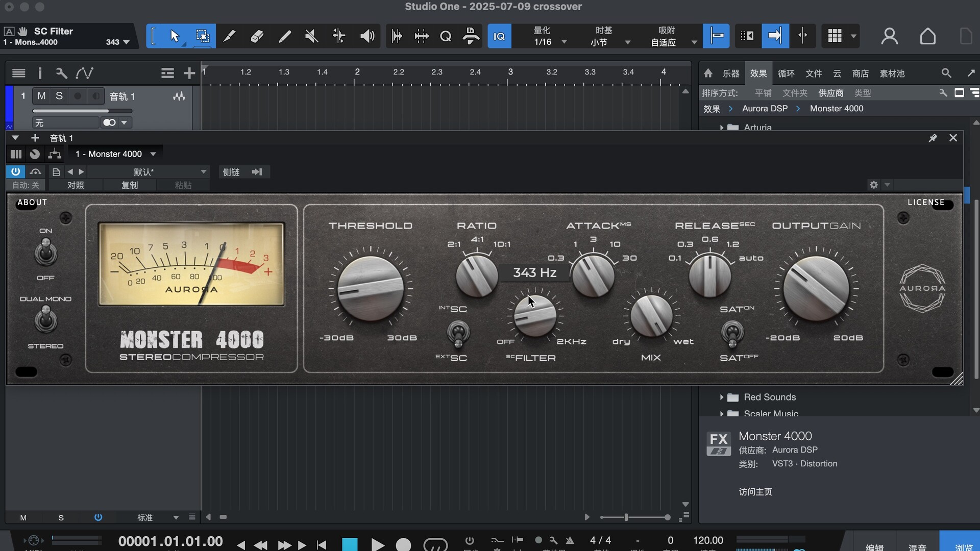Open the wrench options in track header

61,73
